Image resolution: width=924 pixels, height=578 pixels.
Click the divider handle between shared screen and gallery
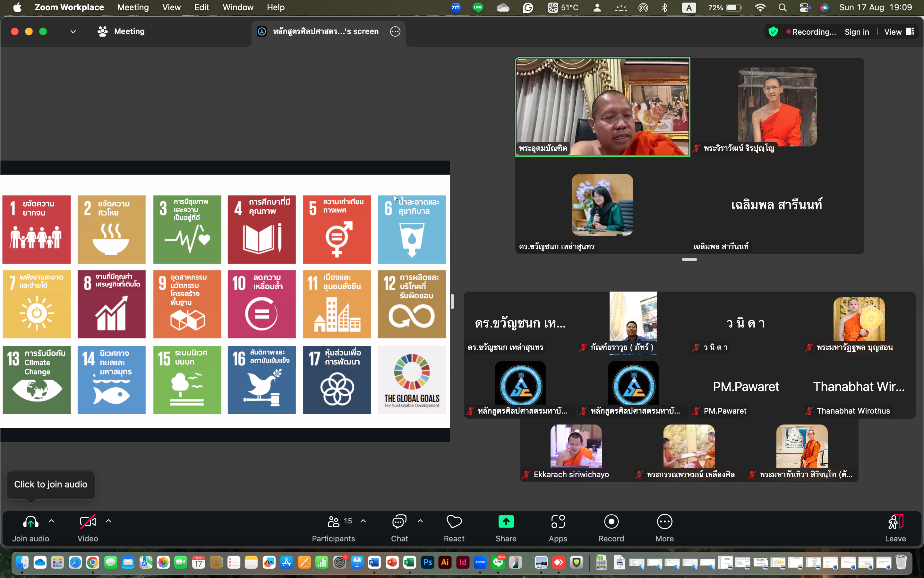(x=452, y=302)
